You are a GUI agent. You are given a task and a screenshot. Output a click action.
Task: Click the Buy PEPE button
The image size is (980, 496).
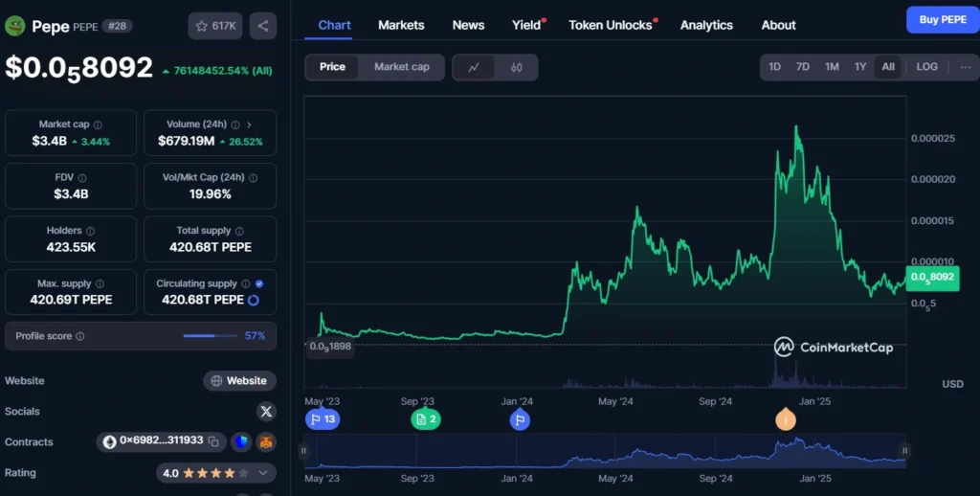[943, 20]
